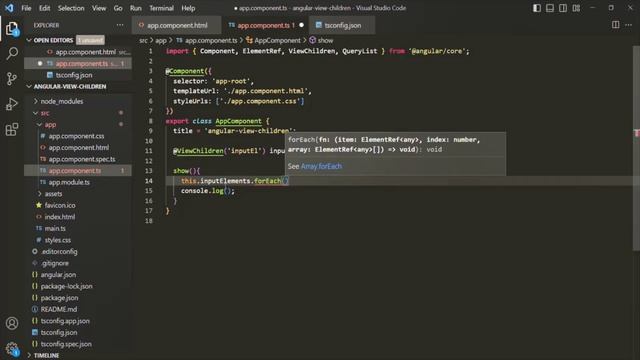Open the Help menu
This screenshot has width=640, height=360.
tap(188, 8)
